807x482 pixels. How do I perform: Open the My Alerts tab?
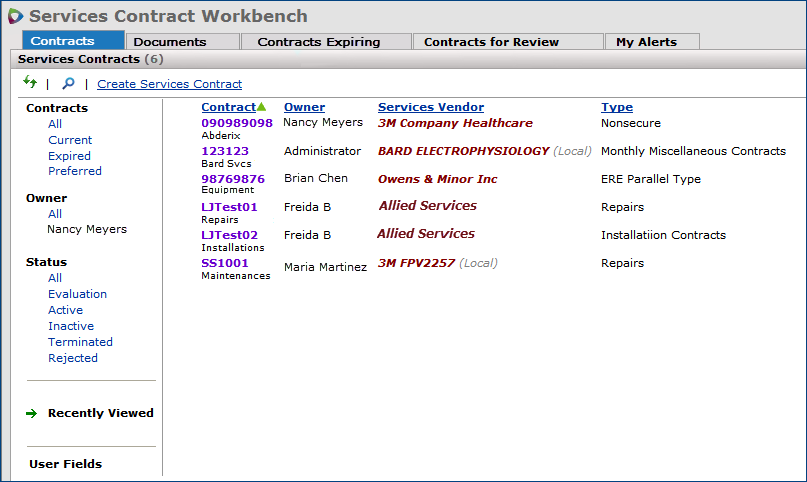pyautogui.click(x=646, y=42)
